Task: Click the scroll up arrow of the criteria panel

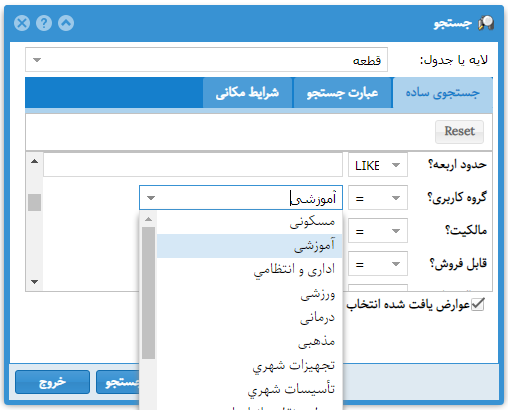Action: tap(34, 161)
